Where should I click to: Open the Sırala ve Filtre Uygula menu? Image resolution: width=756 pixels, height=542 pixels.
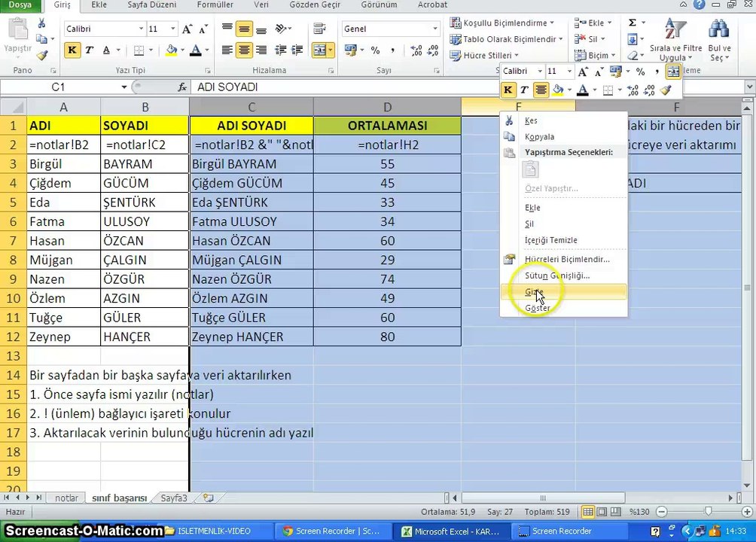tap(675, 40)
